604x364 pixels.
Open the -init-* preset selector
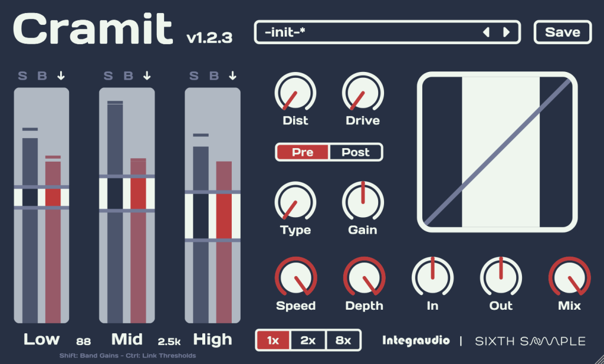387,32
